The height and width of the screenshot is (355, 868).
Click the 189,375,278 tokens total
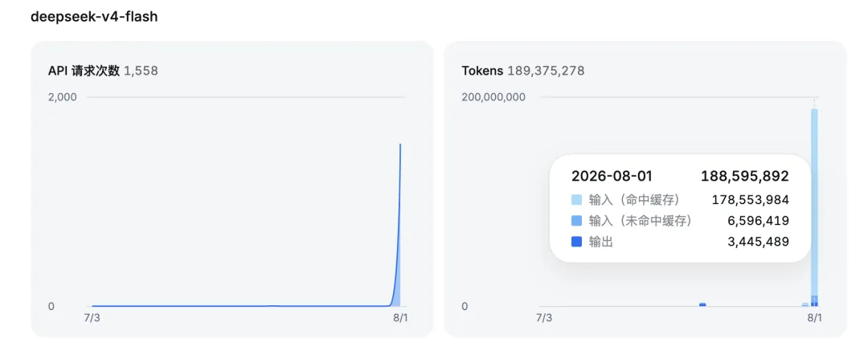click(x=546, y=71)
